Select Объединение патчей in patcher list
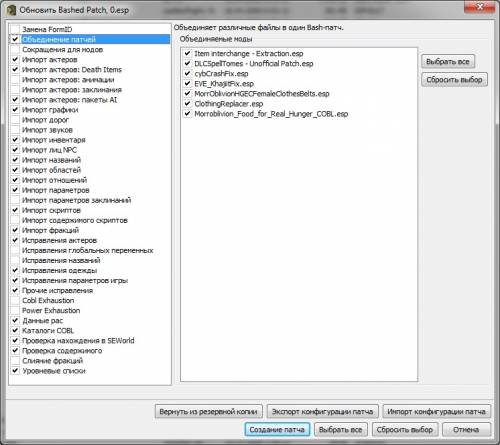The image size is (500, 445). [59, 39]
